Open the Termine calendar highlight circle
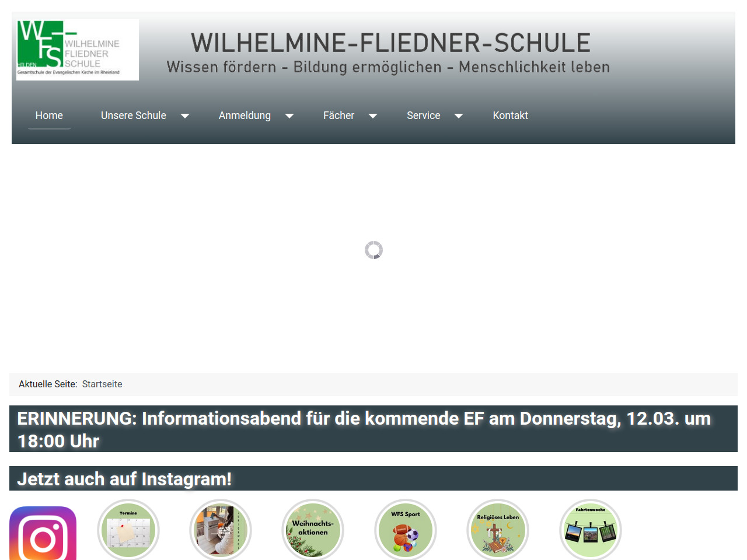Viewport: 747px width, 560px height. [128, 530]
